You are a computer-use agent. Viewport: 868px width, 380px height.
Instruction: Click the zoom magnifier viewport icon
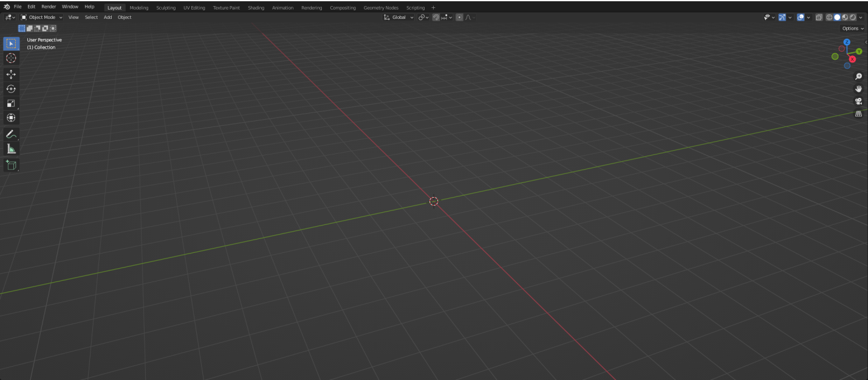858,77
